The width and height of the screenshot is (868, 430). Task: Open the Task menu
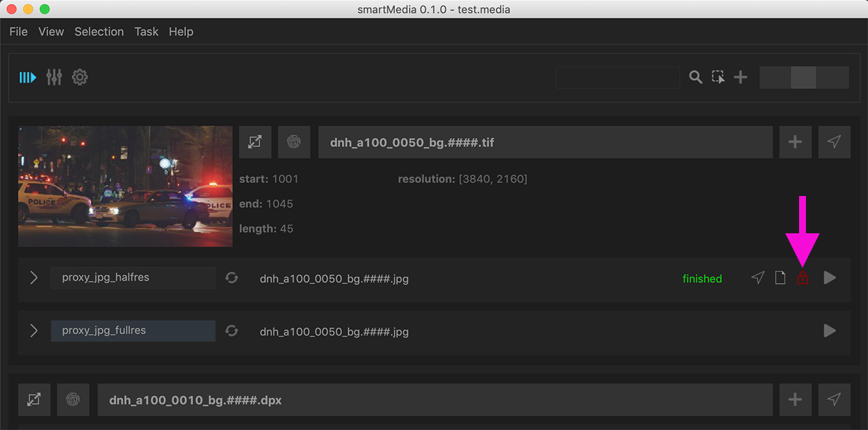pyautogui.click(x=146, y=32)
